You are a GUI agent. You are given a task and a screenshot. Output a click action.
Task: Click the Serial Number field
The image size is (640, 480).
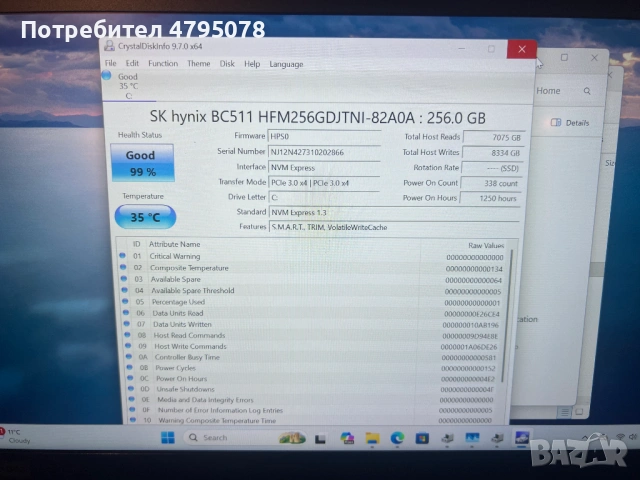point(324,152)
